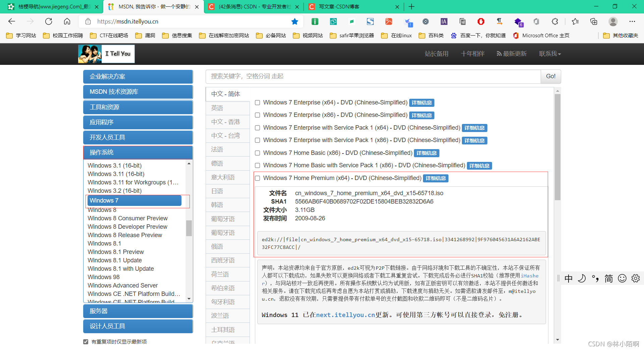644x350 pixels.
Task: Check Windows 7 Home Premium (x64) checkbox
Action: pyautogui.click(x=258, y=178)
